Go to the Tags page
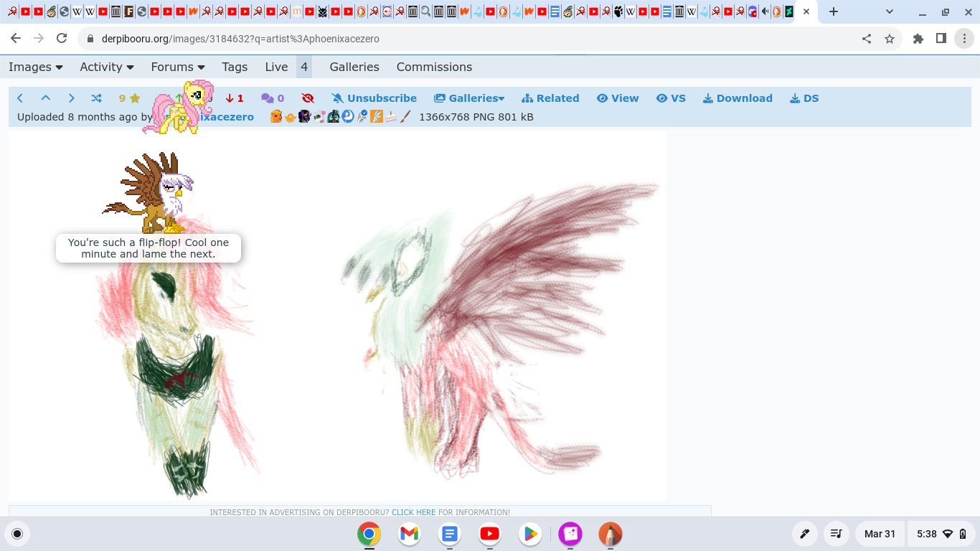980x551 pixels. (x=235, y=67)
